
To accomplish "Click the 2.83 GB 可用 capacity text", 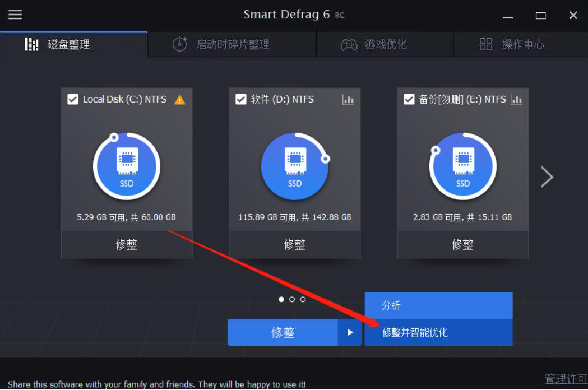I will (462, 217).
